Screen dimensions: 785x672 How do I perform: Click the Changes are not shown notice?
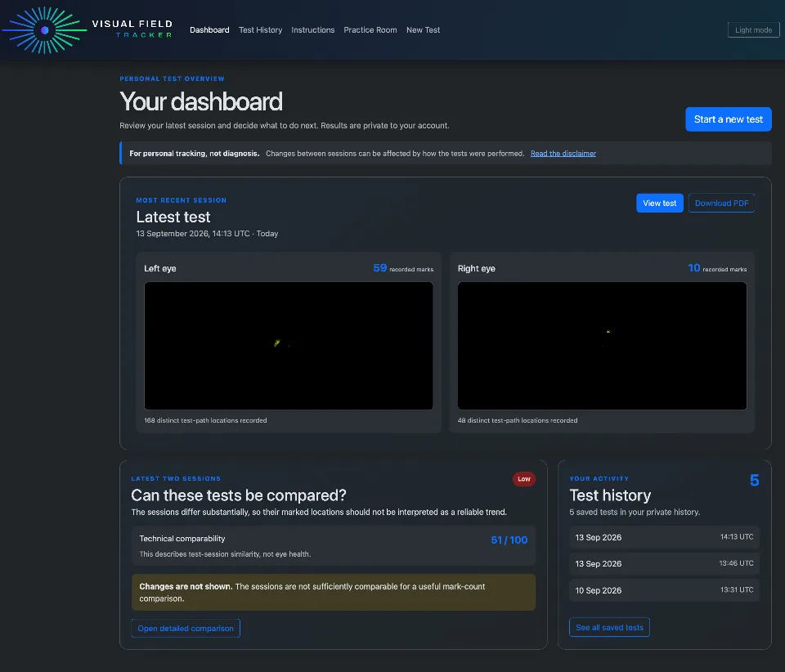point(334,593)
